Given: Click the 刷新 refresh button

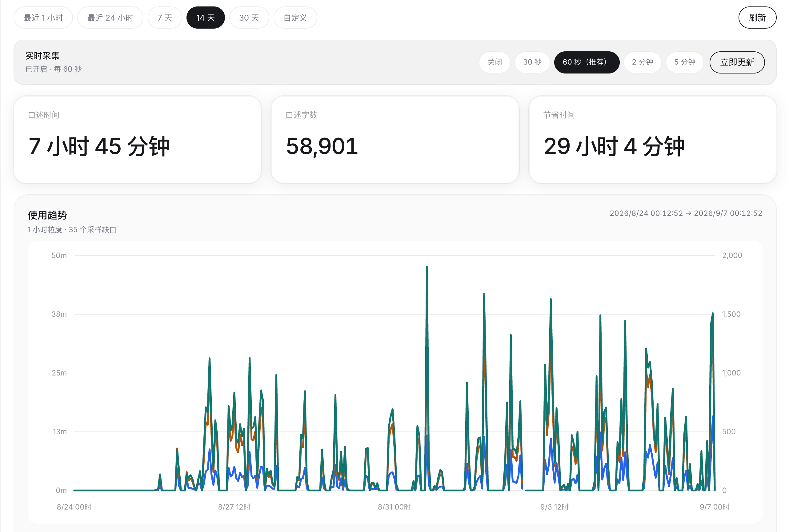Looking at the screenshot, I should pyautogui.click(x=757, y=18).
